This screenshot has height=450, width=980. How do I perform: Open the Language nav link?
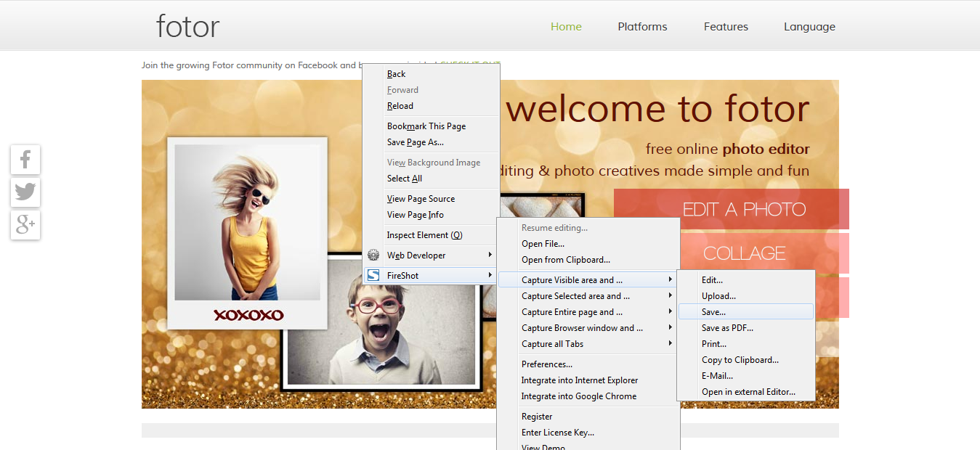tap(809, 27)
